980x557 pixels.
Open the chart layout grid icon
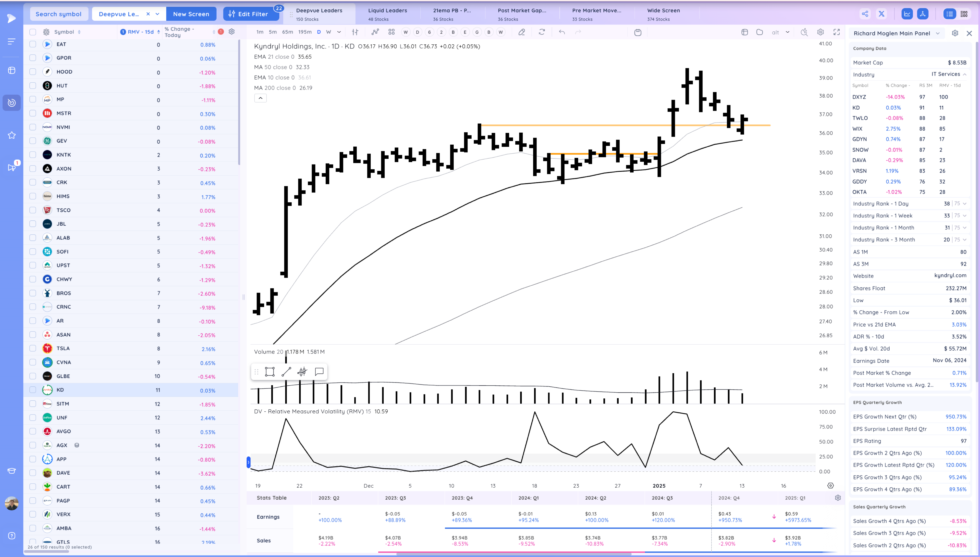tap(392, 32)
